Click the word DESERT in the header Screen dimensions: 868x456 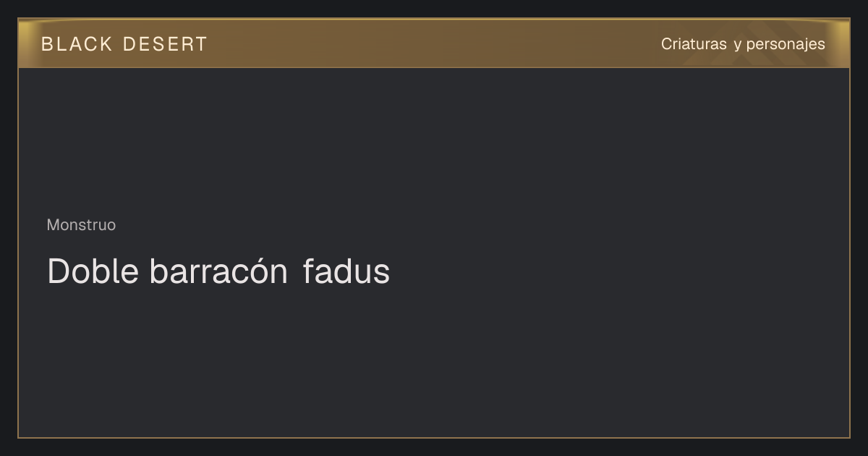point(165,44)
